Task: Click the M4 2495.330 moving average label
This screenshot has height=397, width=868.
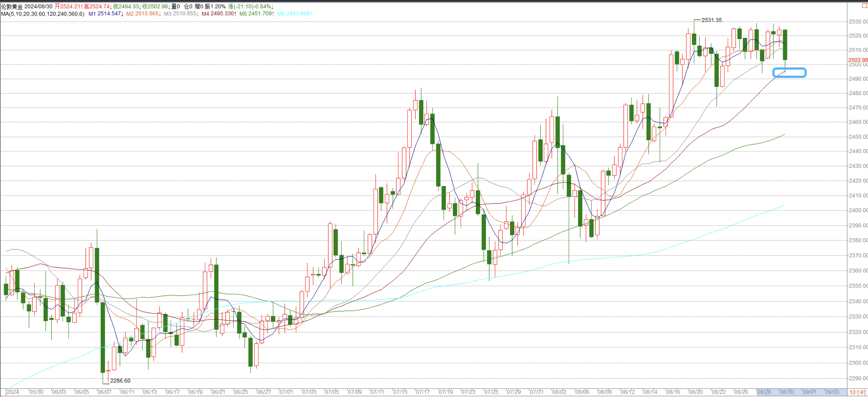Action: click(219, 14)
